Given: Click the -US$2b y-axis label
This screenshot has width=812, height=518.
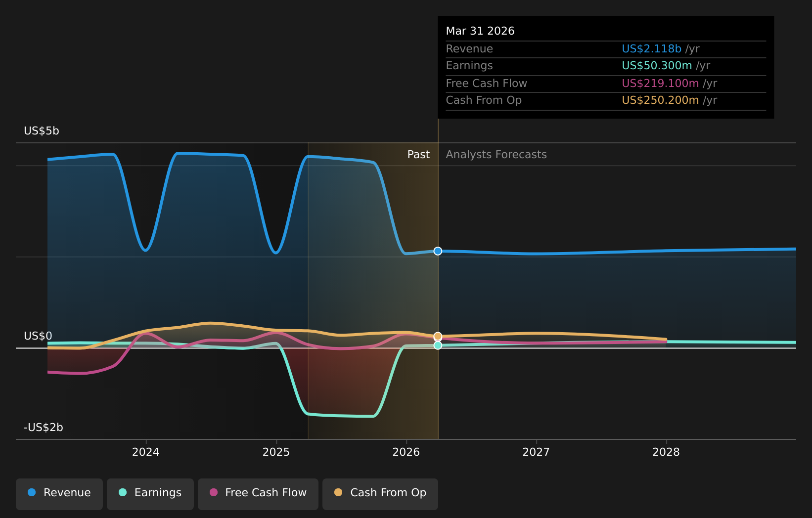Looking at the screenshot, I should click(44, 428).
